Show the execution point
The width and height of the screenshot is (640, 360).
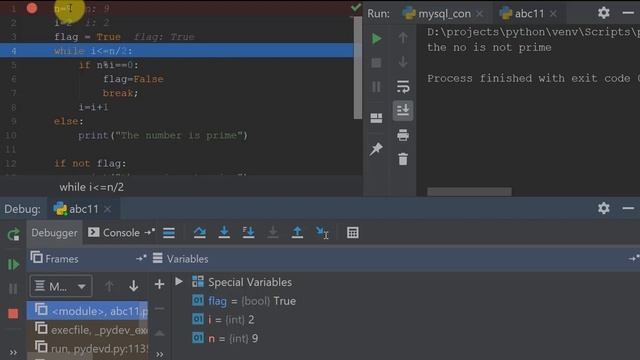coord(169,233)
